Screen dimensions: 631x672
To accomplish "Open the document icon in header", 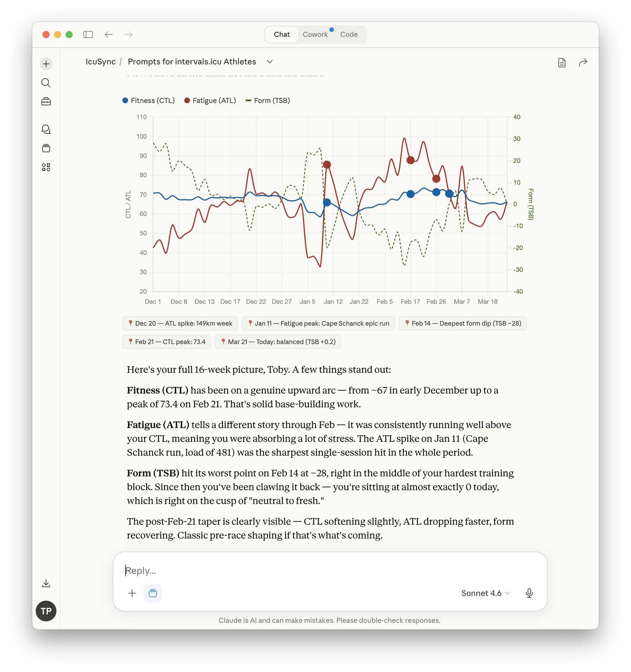I will click(562, 62).
